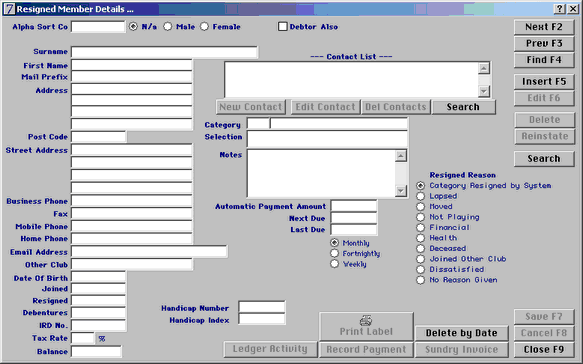Select the N/a gender radio button
583x364 pixels.
(x=133, y=27)
